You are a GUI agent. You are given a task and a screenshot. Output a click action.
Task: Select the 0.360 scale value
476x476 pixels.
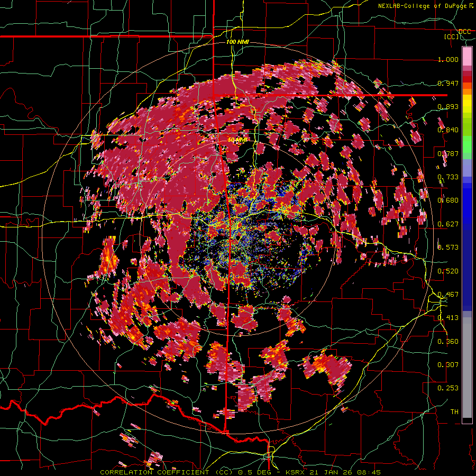[x=448, y=342]
